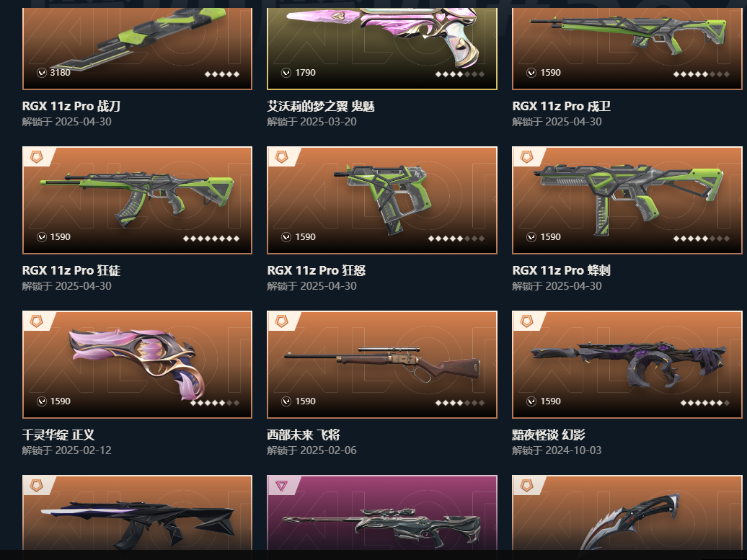Screen dimensions: 747x560
Task: Open the RGX 11z Pro 戍卫 rifle thumbnail
Action: pyautogui.click(x=627, y=48)
